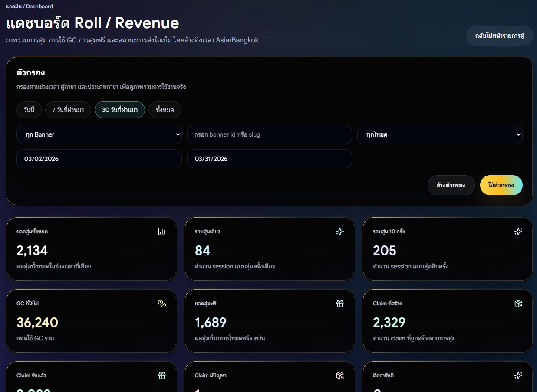This screenshot has height=392, width=537.
Task: Click the end date field 03/31/2026
Action: pos(270,159)
